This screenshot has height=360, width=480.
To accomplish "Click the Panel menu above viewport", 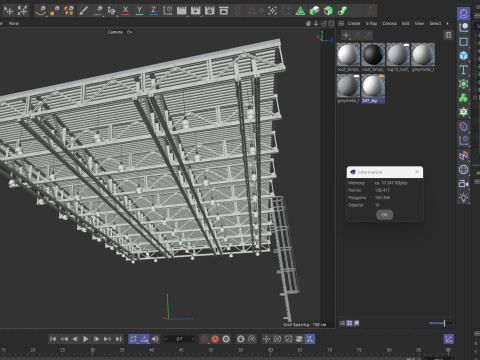I will (x=14, y=23).
